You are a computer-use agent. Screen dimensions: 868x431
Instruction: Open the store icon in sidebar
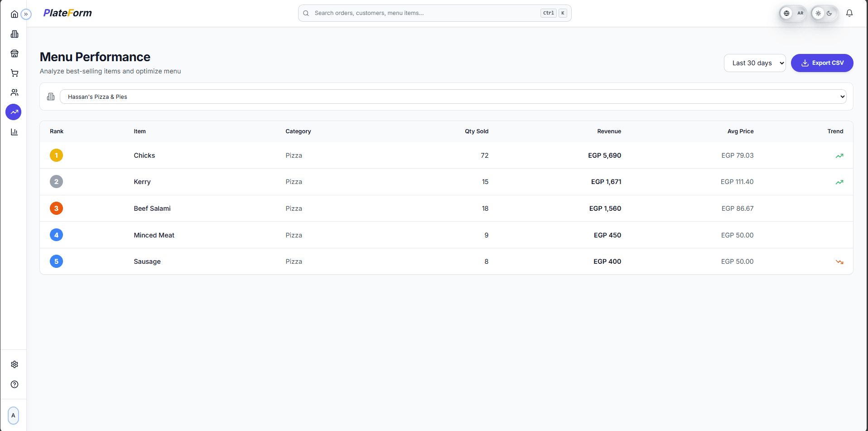pyautogui.click(x=14, y=53)
